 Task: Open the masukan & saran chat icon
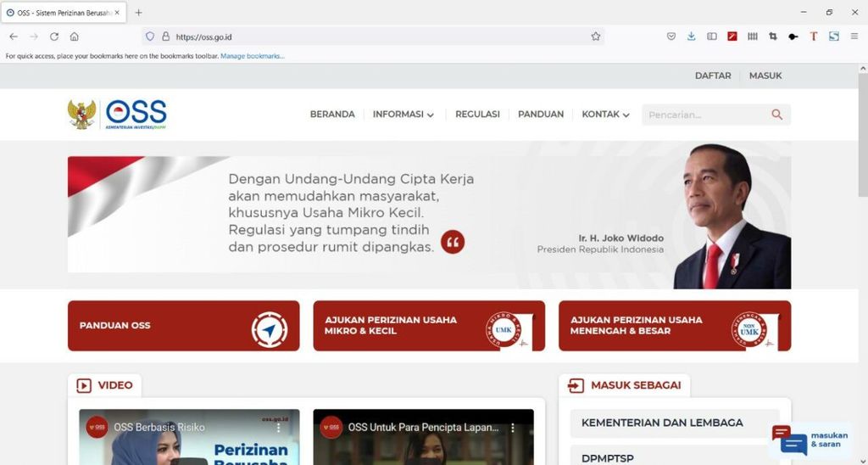[790, 440]
